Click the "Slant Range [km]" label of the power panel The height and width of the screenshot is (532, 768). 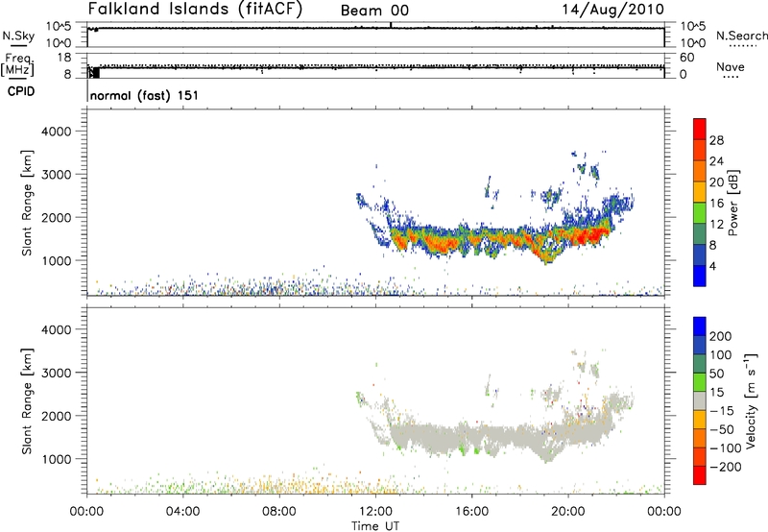[x=27, y=203]
